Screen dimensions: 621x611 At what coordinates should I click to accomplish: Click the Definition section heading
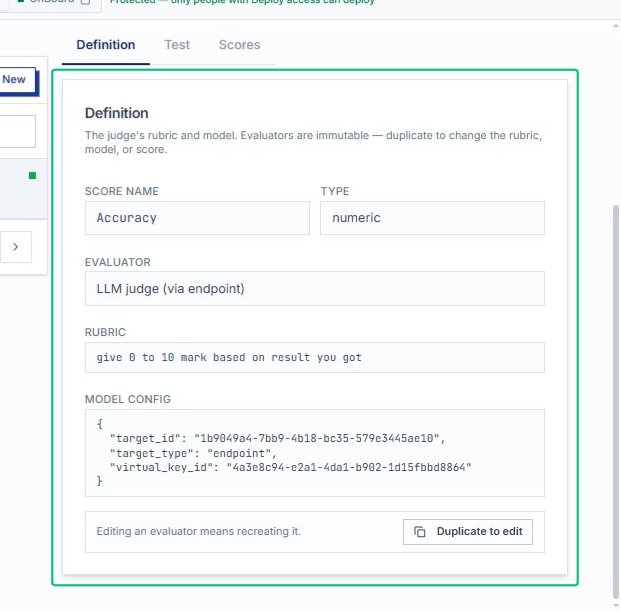pyautogui.click(x=117, y=113)
